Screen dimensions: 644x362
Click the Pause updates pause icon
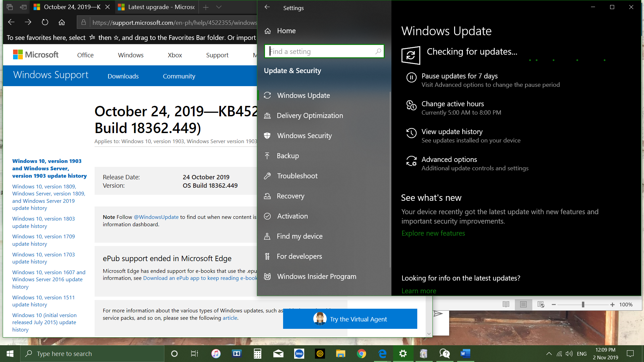point(411,77)
